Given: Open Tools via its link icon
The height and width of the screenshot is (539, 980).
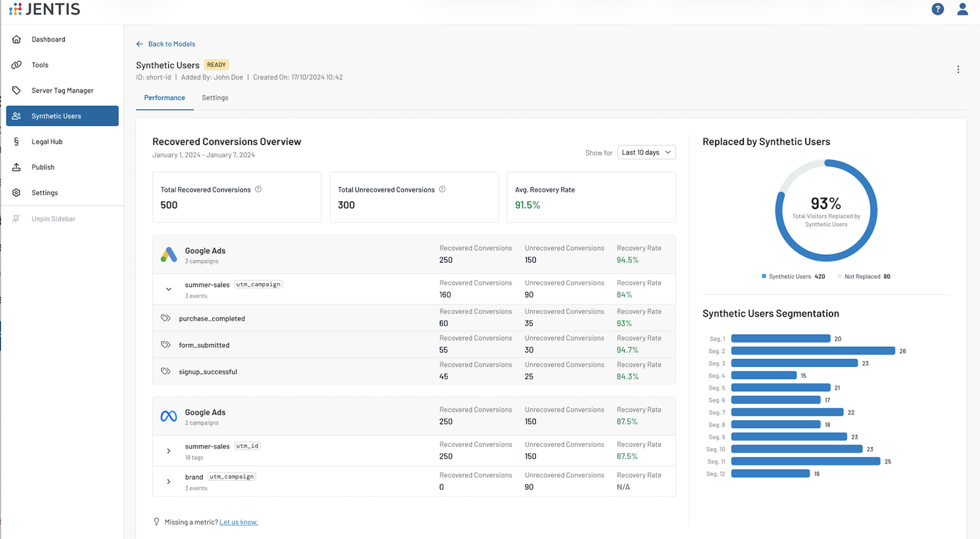Looking at the screenshot, I should [x=16, y=65].
